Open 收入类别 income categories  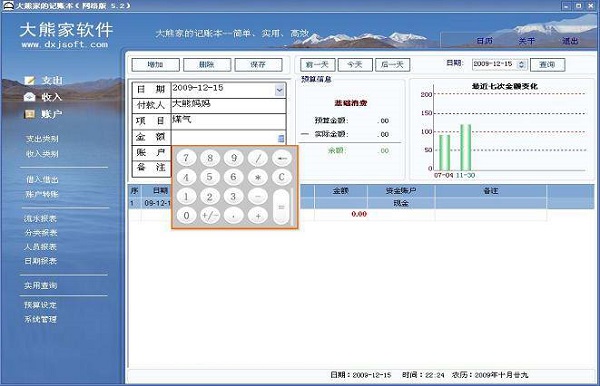(x=42, y=154)
